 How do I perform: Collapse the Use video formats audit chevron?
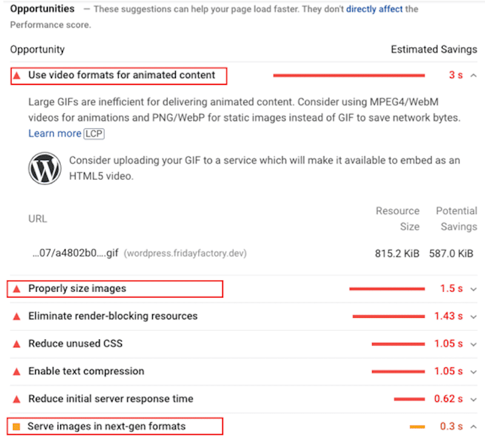[x=473, y=76]
